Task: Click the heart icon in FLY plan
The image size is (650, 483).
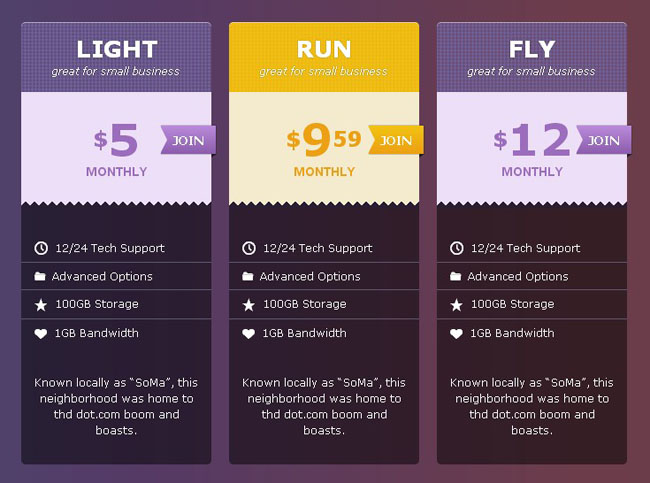Action: (457, 333)
